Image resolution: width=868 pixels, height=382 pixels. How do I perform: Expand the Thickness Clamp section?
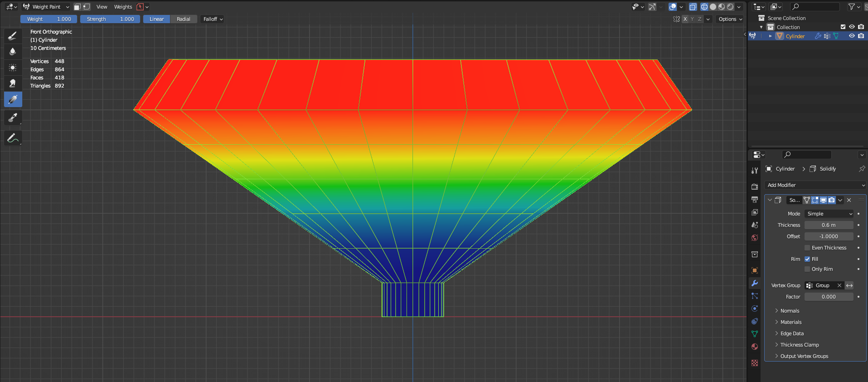[799, 345]
